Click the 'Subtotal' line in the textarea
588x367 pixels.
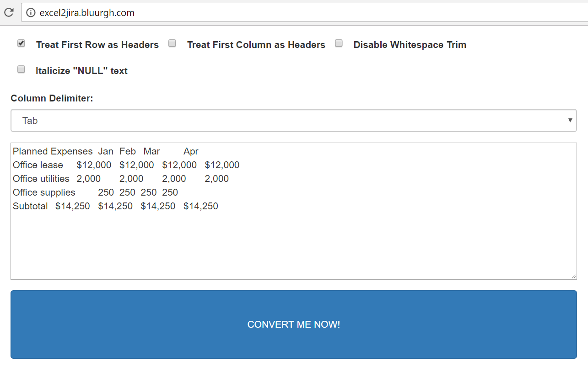[30, 206]
